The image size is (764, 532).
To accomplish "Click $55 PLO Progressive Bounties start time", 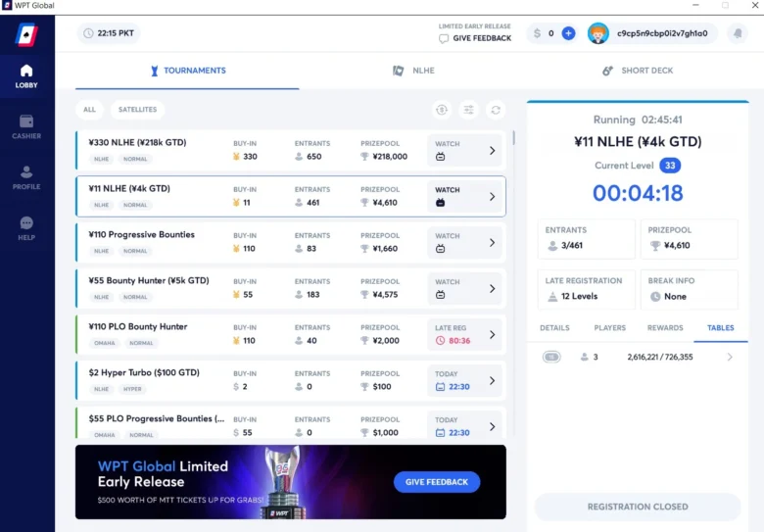I will coord(453,433).
